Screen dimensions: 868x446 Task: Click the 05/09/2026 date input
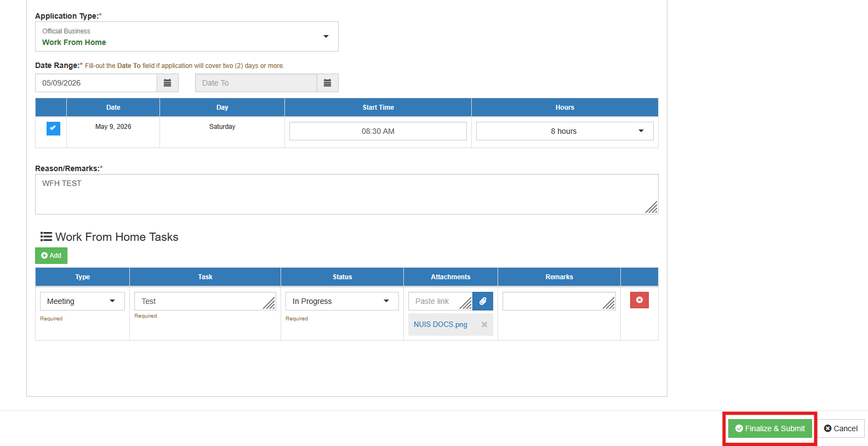[x=96, y=83]
